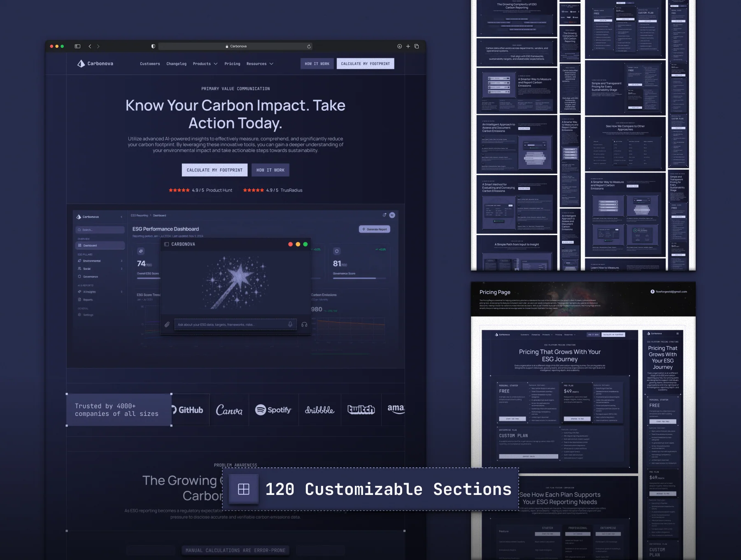This screenshot has height=560, width=741.
Task: Click the privacy shield icon in browser toolbar
Action: click(x=153, y=46)
